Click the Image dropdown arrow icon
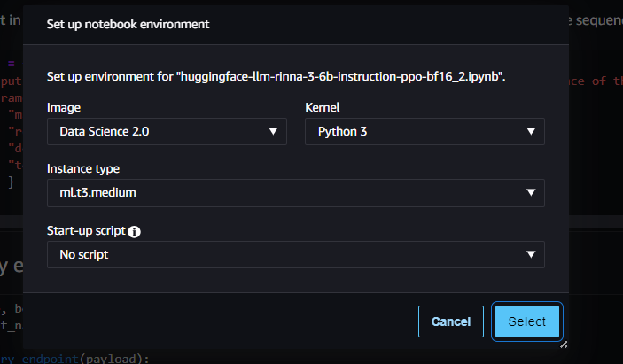623x364 pixels. tap(273, 131)
